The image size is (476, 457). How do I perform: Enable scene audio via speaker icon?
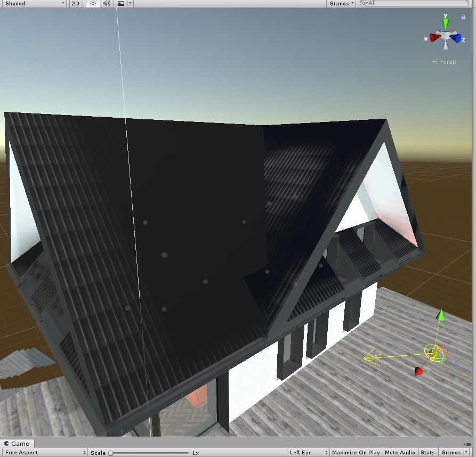(107, 3)
